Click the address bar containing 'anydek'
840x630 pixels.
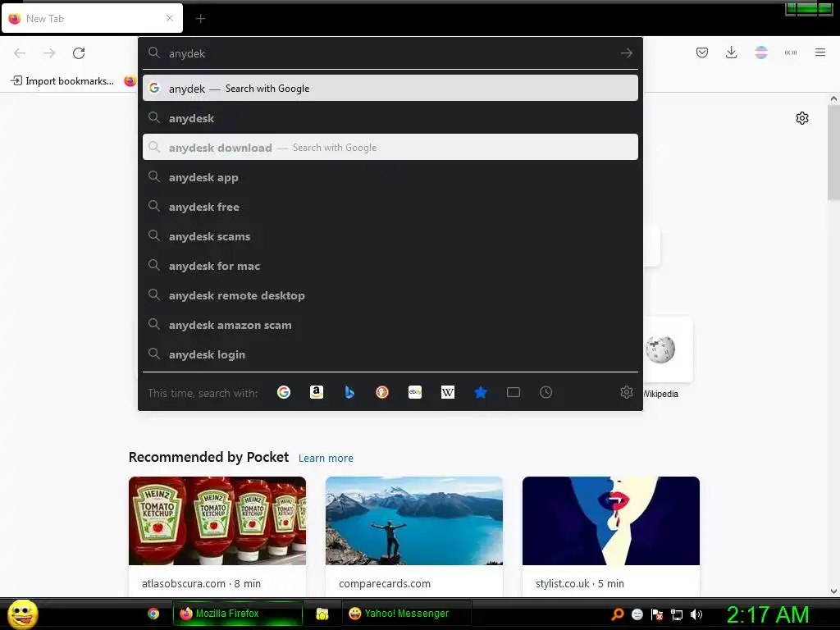coord(390,53)
